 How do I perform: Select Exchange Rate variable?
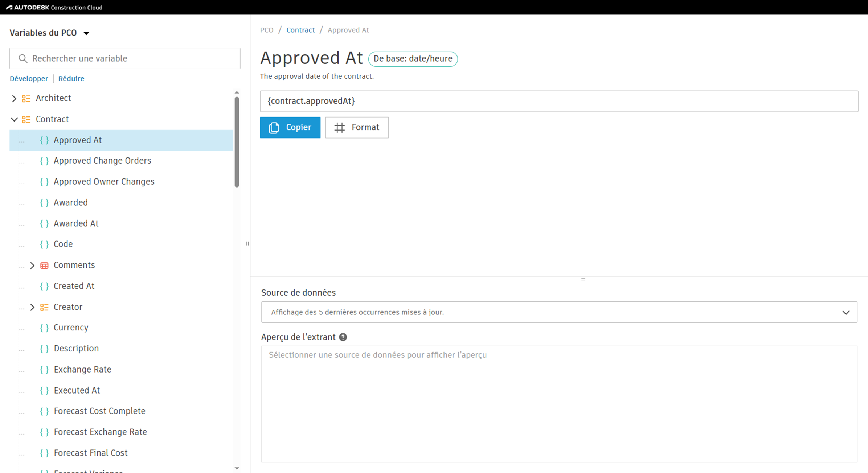[x=82, y=369]
